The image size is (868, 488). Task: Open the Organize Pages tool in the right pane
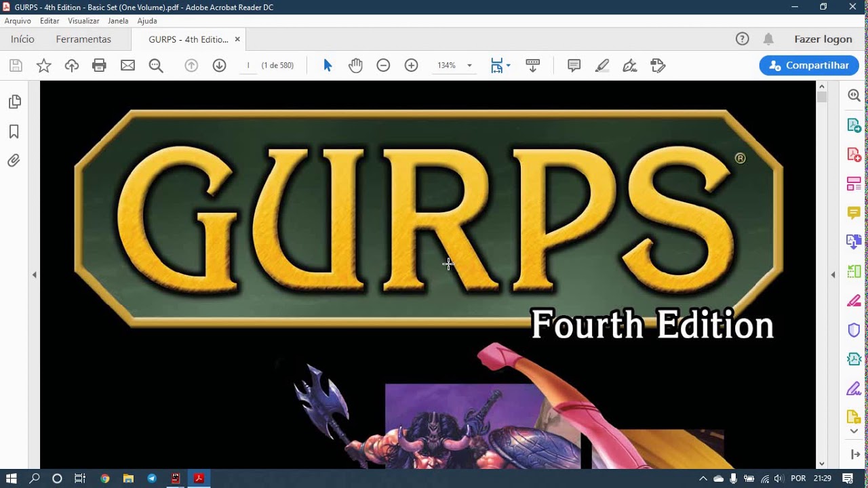tap(854, 184)
